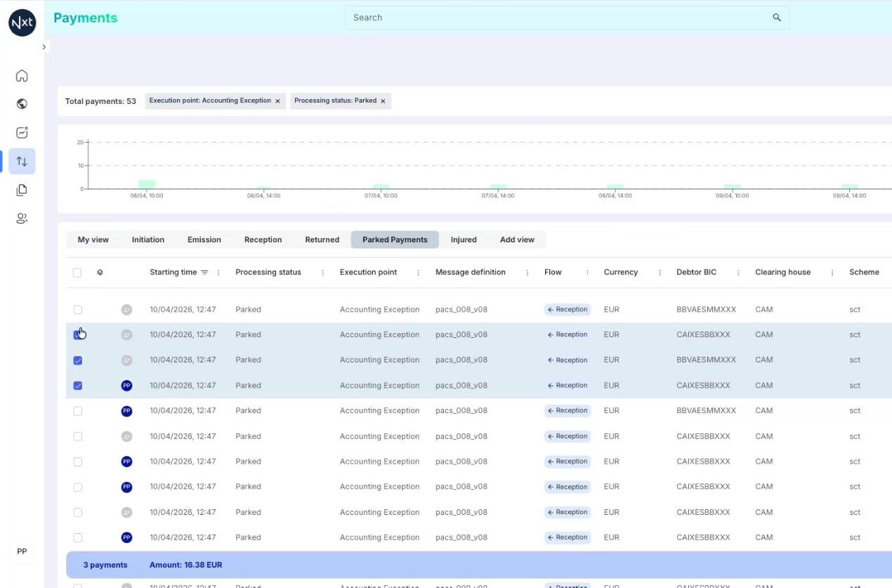892x588 pixels.
Task: Open the Flow column options menu
Action: [587, 273]
